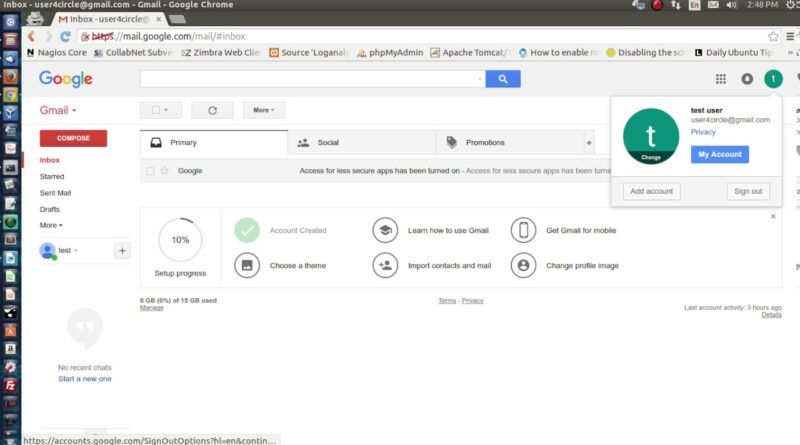The width and height of the screenshot is (800, 445).
Task: Click the Import contacts and mail icon
Action: click(x=385, y=265)
